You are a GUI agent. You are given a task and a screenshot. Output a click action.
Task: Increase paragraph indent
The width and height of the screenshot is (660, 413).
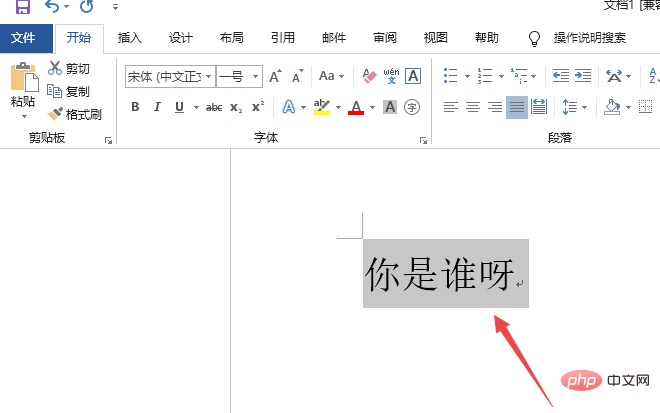(x=583, y=76)
